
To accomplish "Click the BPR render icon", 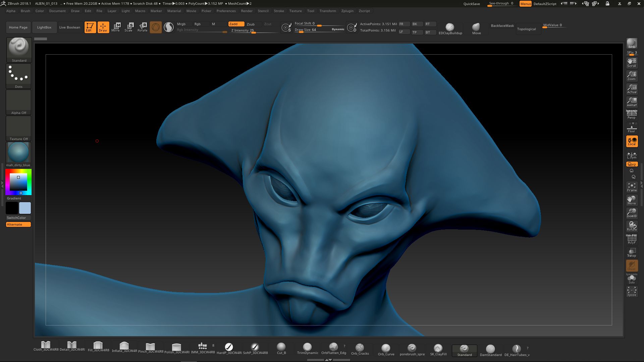I will [632, 43].
